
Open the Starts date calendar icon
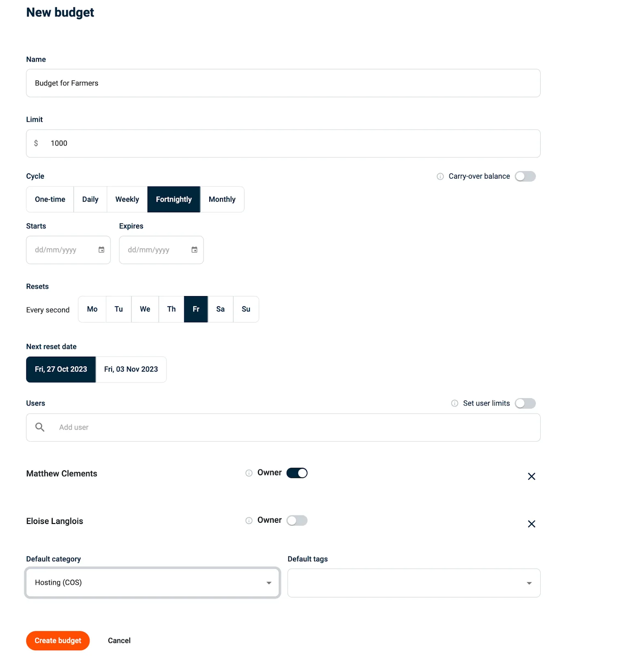pos(101,250)
